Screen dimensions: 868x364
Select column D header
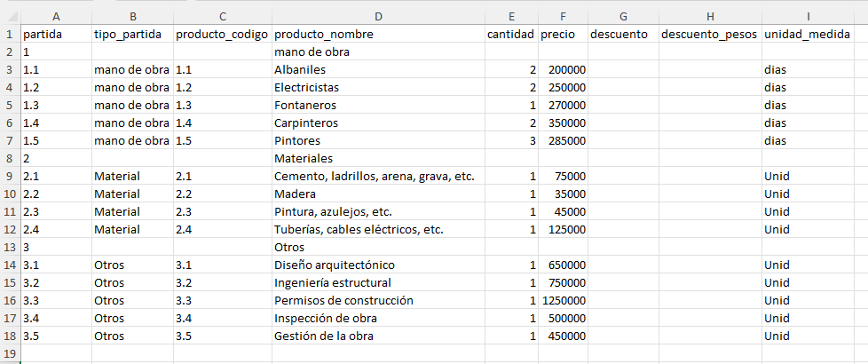coord(378,17)
